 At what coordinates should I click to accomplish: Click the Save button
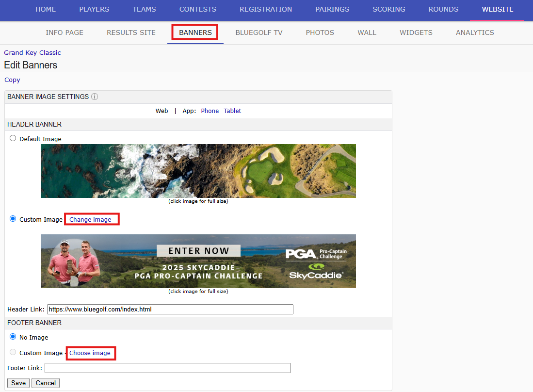pyautogui.click(x=18, y=383)
